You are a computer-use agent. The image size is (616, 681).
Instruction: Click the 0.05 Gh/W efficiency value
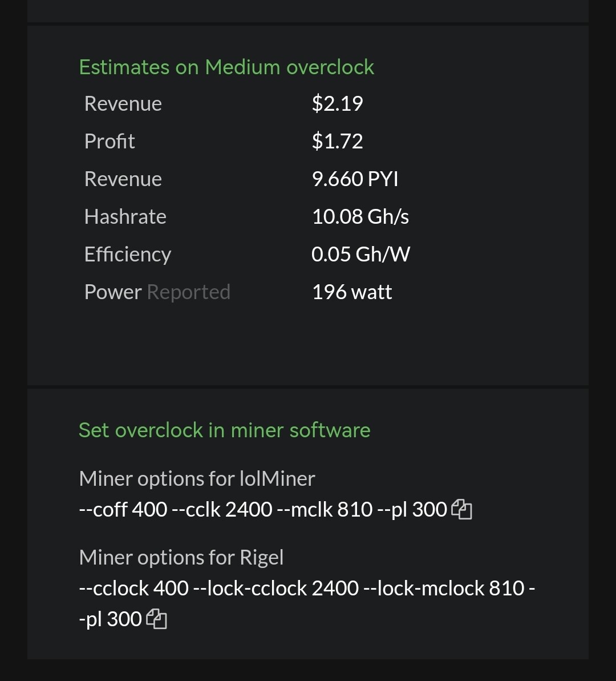coord(360,254)
